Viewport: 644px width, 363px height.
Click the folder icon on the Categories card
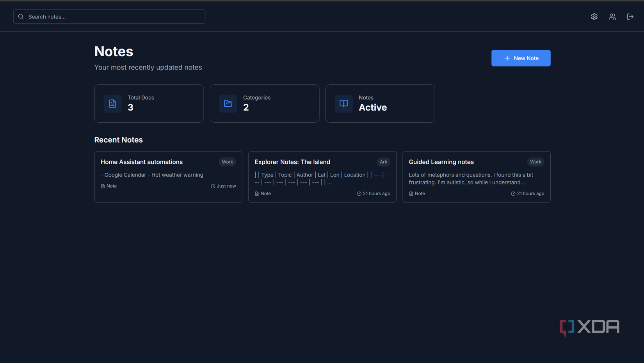point(228,104)
